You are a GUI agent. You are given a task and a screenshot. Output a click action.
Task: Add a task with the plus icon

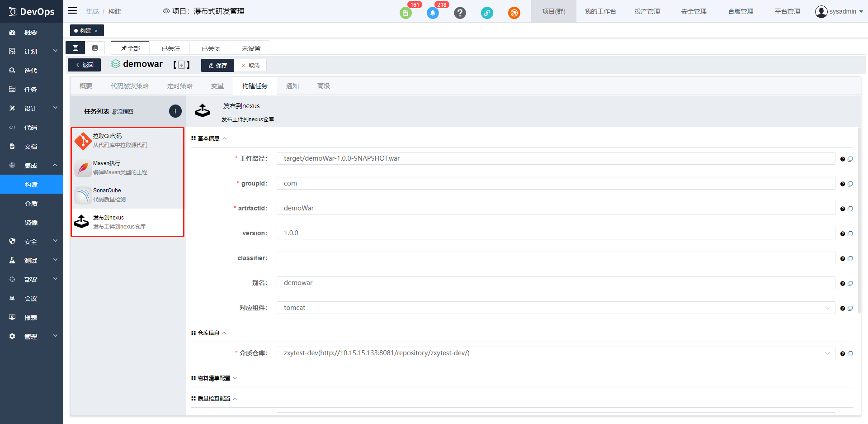(x=175, y=111)
